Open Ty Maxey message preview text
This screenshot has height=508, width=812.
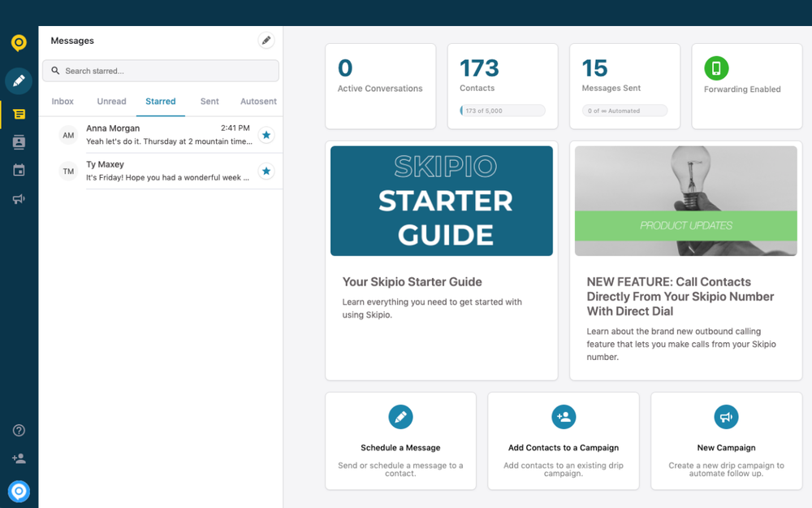tap(168, 177)
